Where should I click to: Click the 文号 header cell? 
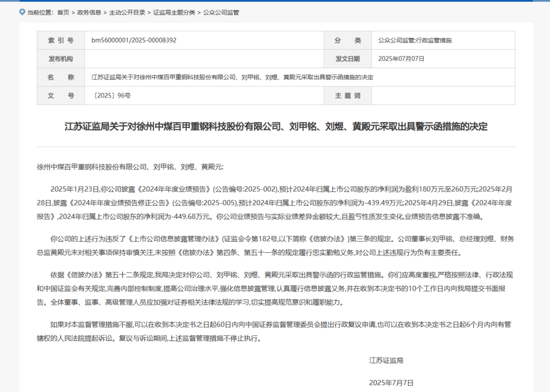[61, 96]
